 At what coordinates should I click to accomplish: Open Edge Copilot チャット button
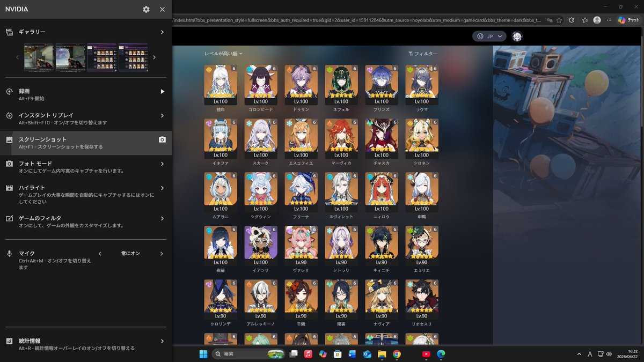tap(629, 20)
